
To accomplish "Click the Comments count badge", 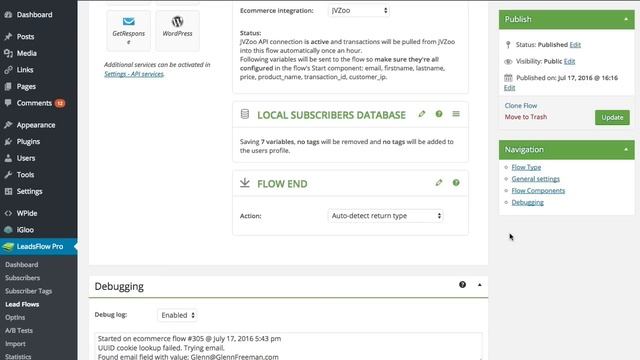I will click(x=60, y=103).
